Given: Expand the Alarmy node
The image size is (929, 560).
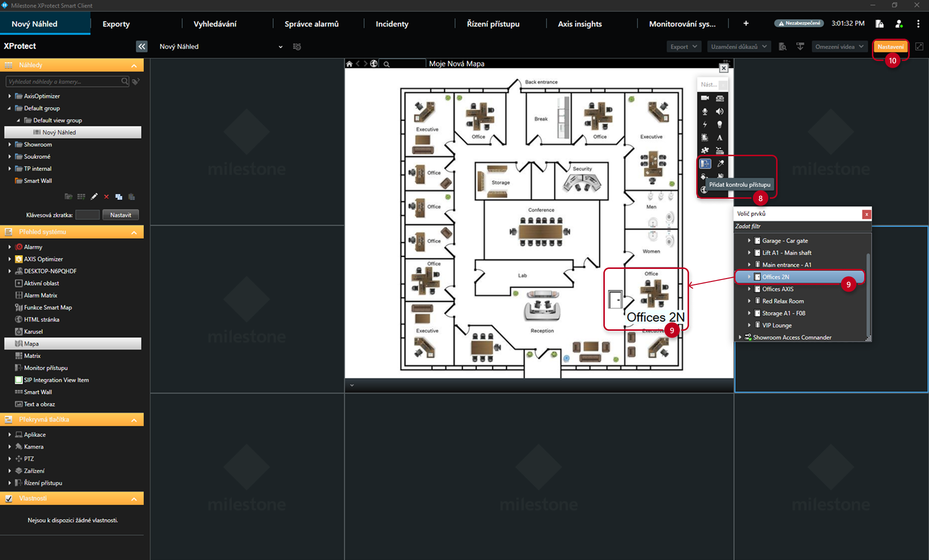Looking at the screenshot, I should tap(9, 247).
